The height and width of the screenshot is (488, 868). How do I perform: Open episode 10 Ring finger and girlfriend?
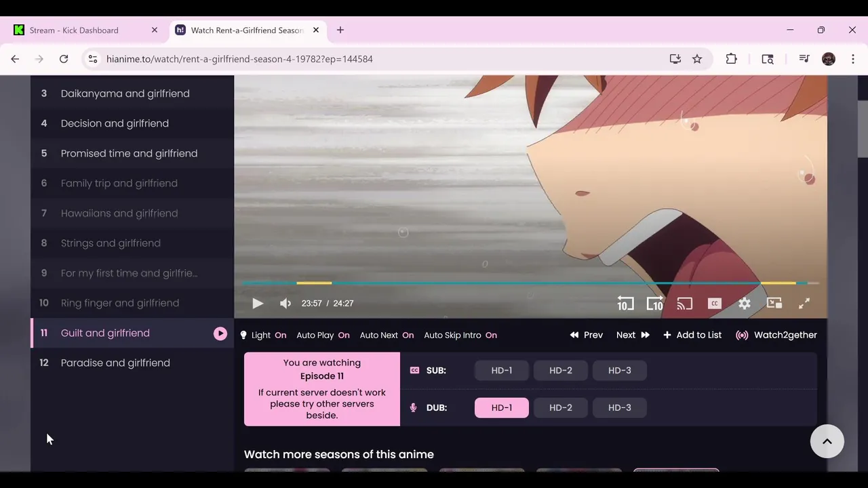(x=132, y=303)
